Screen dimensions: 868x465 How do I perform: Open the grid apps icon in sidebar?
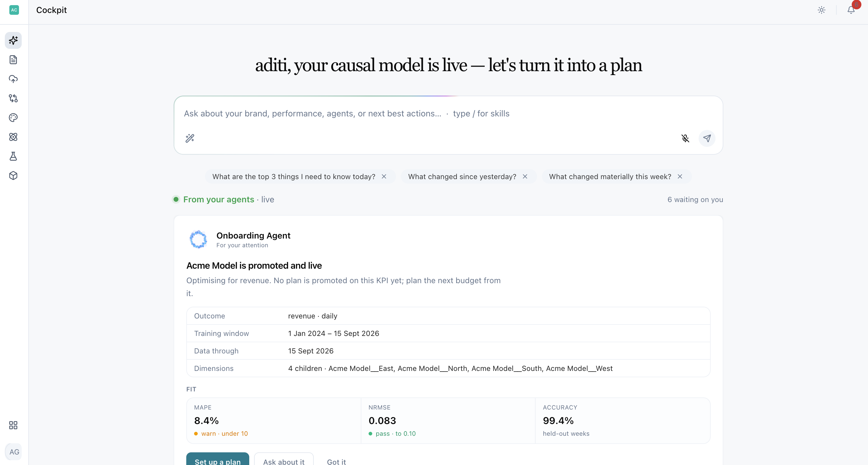pyautogui.click(x=14, y=425)
